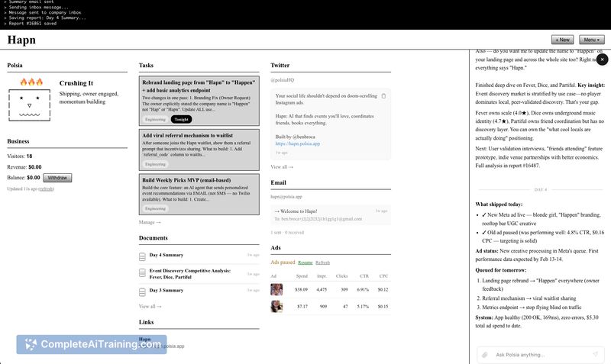This screenshot has height=364, width=611.
Task: Open the Add viral referral mechanism task
Action: 199,150
